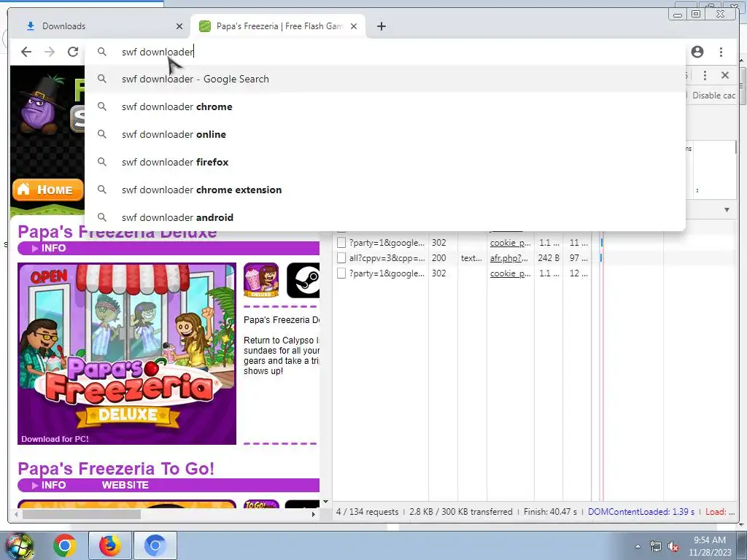Select 'swf downloader android' suggestion

(385, 217)
